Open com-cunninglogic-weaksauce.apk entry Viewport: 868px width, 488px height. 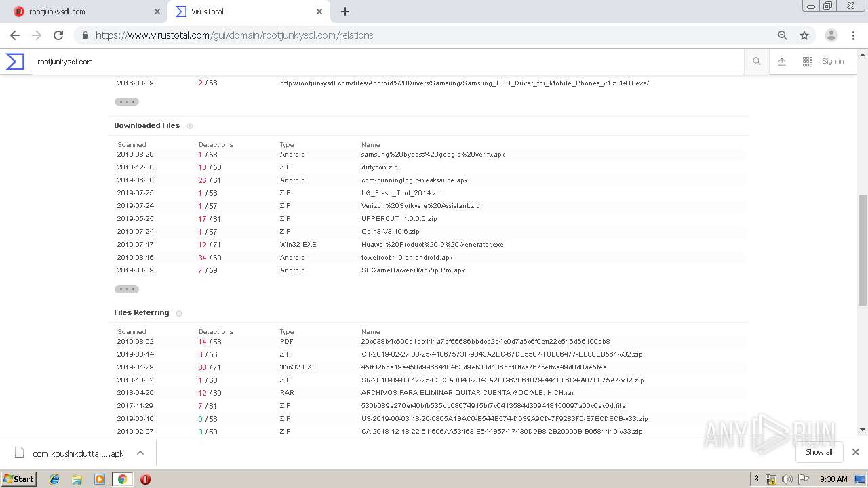(x=414, y=180)
